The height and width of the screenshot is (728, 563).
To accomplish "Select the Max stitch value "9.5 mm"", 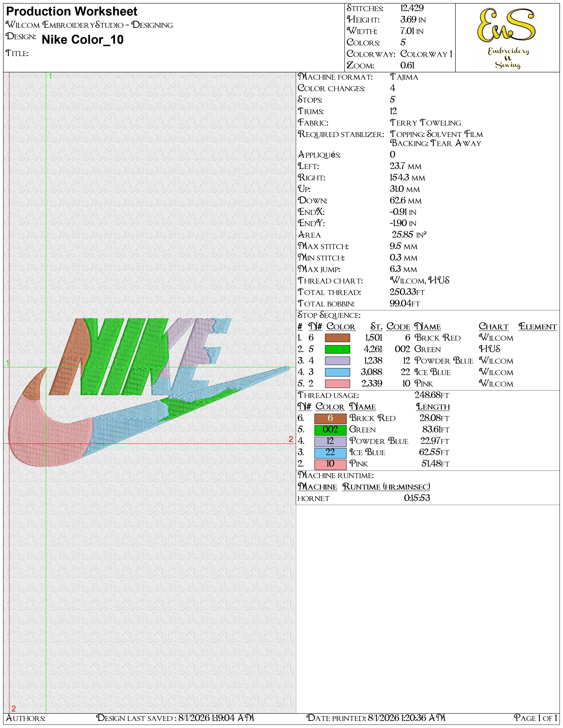I will tap(404, 246).
